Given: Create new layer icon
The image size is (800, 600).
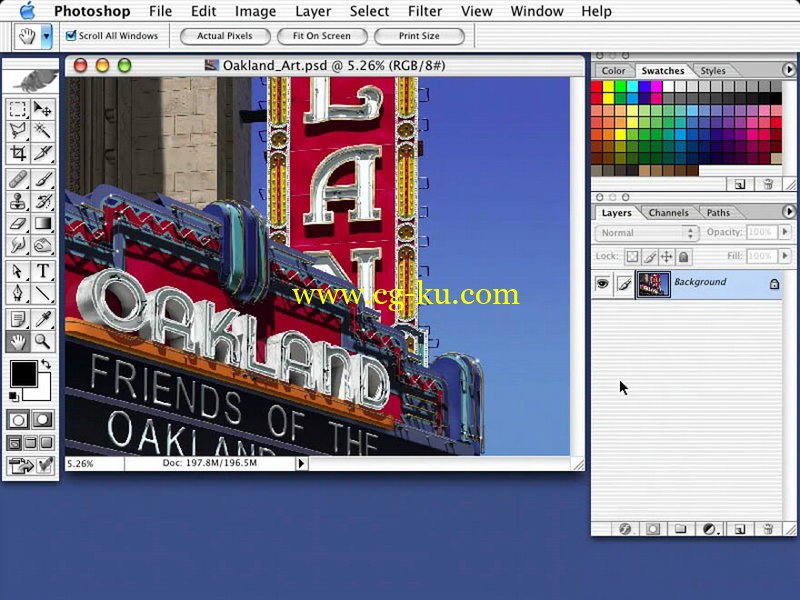Looking at the screenshot, I should click(740, 529).
